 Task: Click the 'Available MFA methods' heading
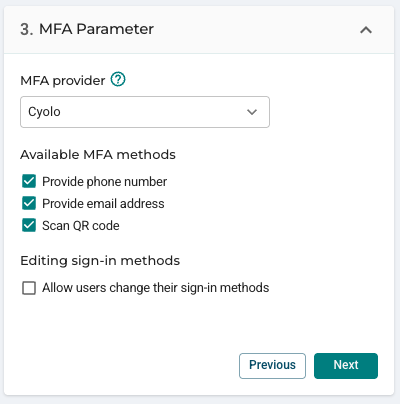(x=98, y=155)
